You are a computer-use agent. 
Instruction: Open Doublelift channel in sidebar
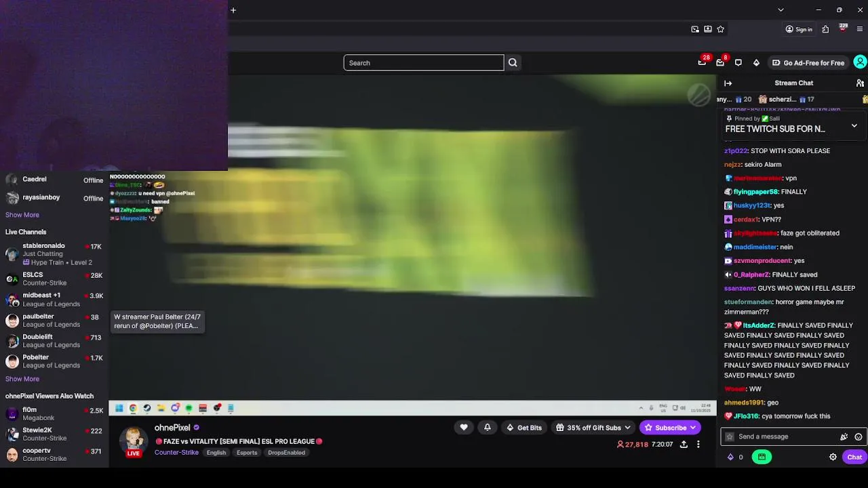(54, 340)
